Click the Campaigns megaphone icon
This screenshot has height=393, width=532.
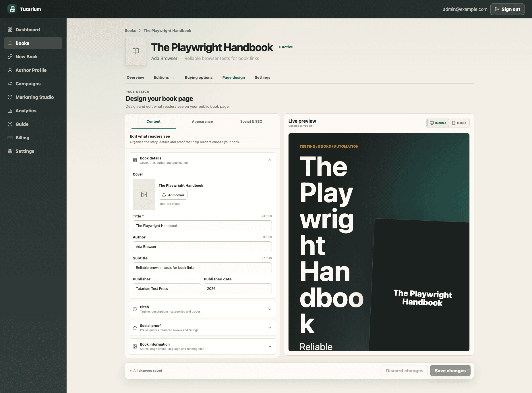tap(10, 84)
